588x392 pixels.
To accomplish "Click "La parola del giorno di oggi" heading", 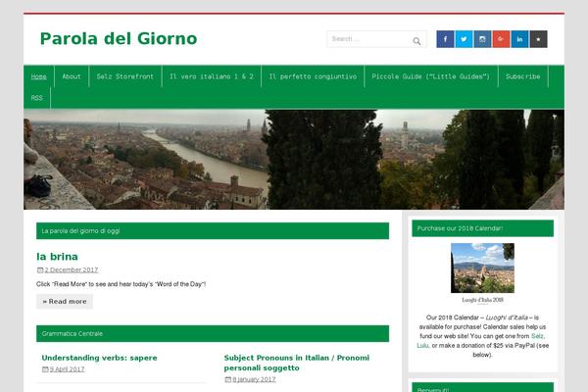I will point(213,230).
